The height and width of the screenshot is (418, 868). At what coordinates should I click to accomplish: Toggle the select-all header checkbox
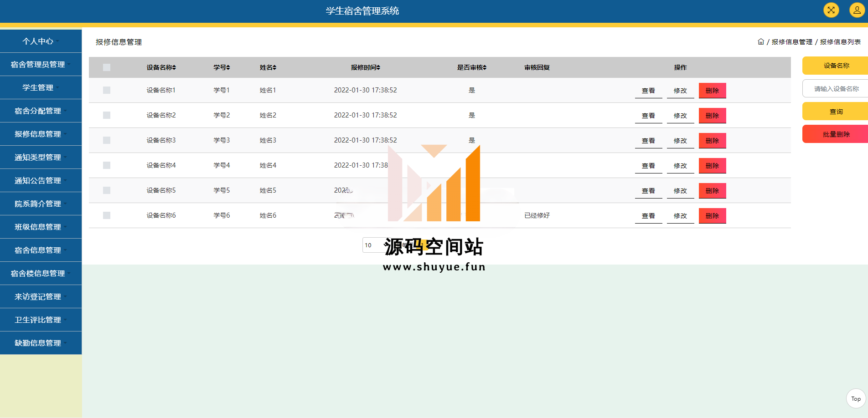point(107,67)
